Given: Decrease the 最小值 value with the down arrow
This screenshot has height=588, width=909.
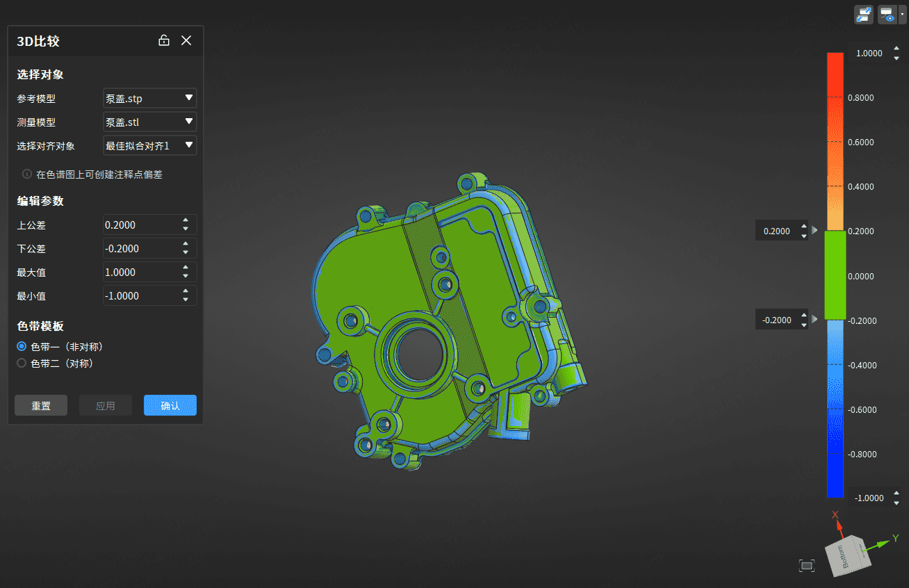Looking at the screenshot, I should pyautogui.click(x=186, y=300).
